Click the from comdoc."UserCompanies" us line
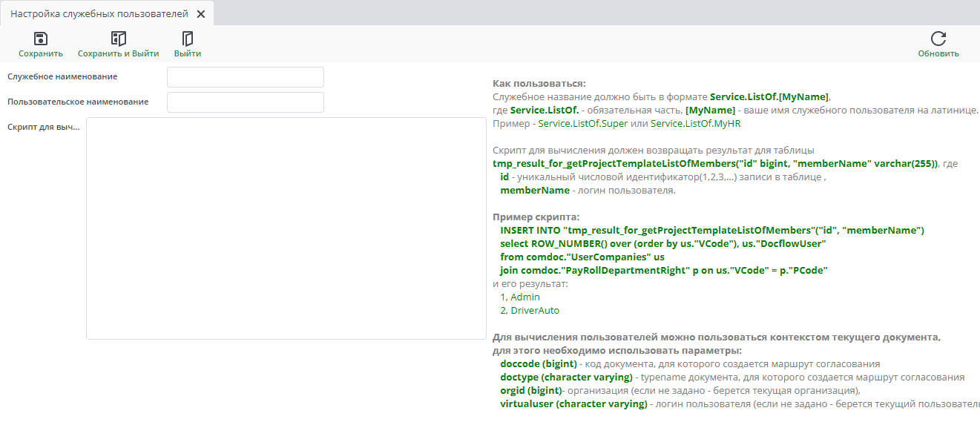 (x=582, y=257)
